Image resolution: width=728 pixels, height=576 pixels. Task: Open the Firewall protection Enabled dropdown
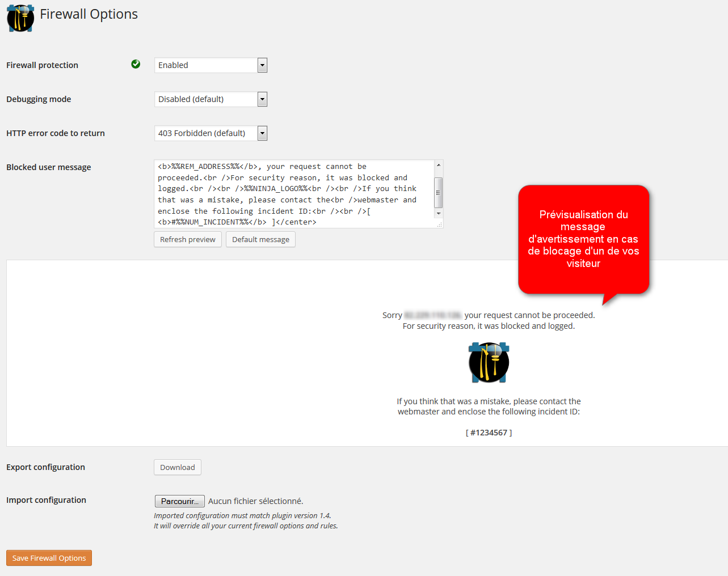pyautogui.click(x=211, y=65)
